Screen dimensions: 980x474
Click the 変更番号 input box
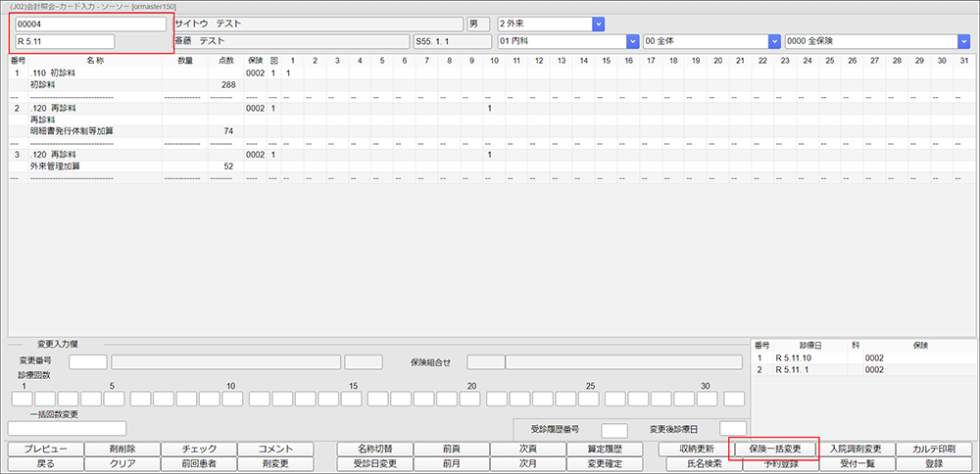(x=87, y=362)
